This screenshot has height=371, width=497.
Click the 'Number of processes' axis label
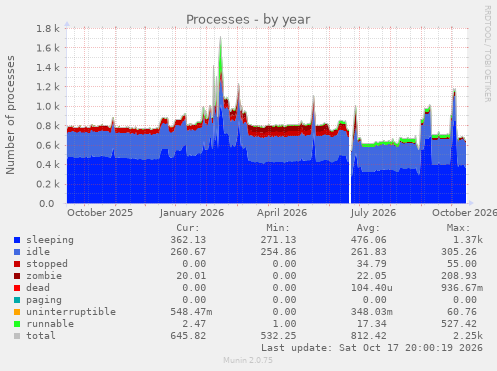coord(10,115)
